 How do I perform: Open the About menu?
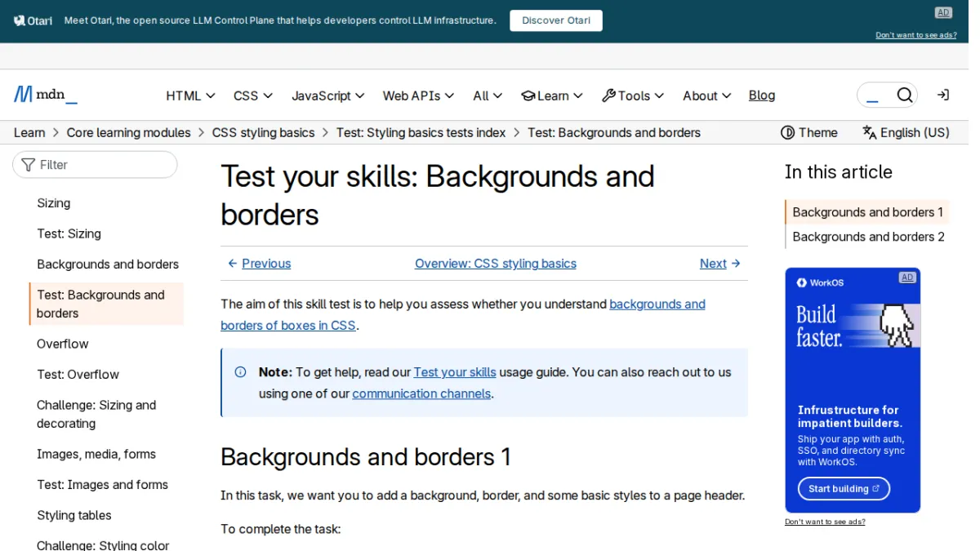pos(707,96)
